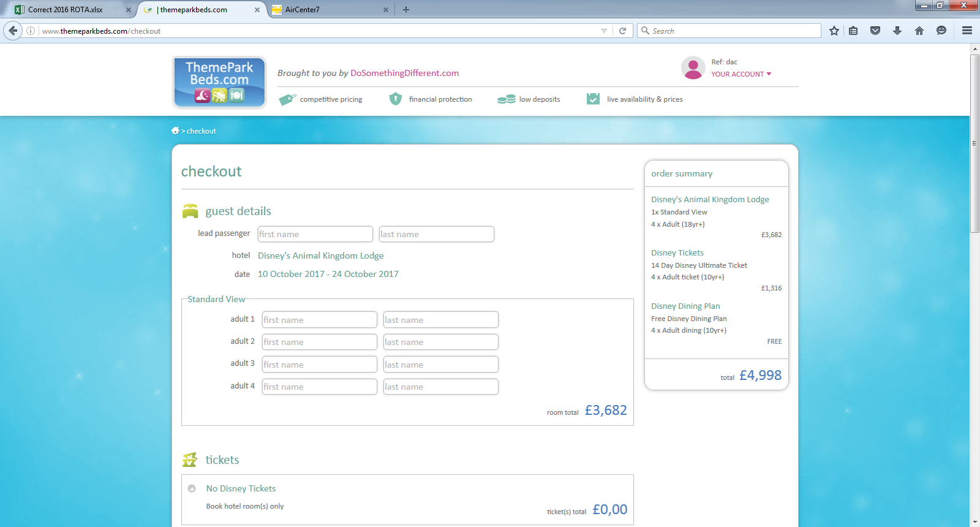Open the downloads arrow icon
The height and width of the screenshot is (527, 980).
click(x=897, y=31)
